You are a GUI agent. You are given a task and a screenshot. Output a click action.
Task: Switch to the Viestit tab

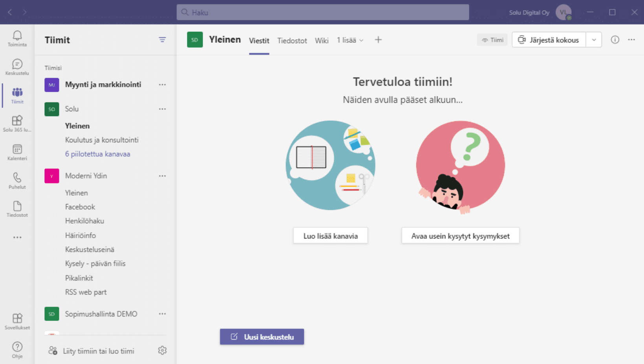(259, 40)
